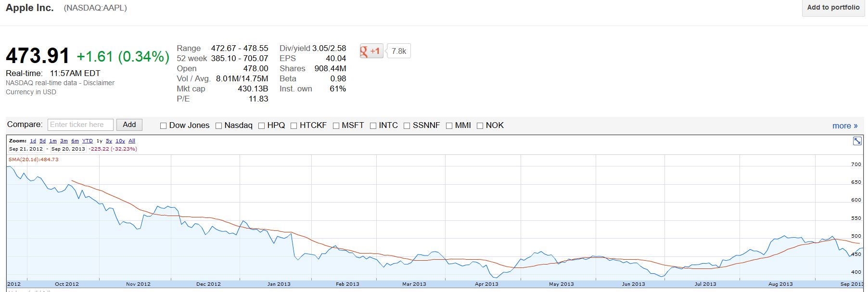
Task: Click the 52 week range 385.10 - 705.07
Action: pyautogui.click(x=240, y=58)
